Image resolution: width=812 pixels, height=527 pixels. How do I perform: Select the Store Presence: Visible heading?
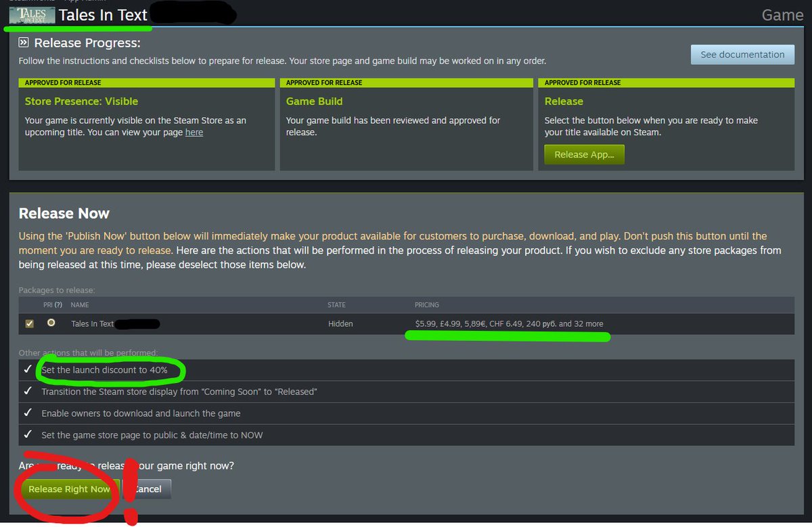pyautogui.click(x=81, y=101)
